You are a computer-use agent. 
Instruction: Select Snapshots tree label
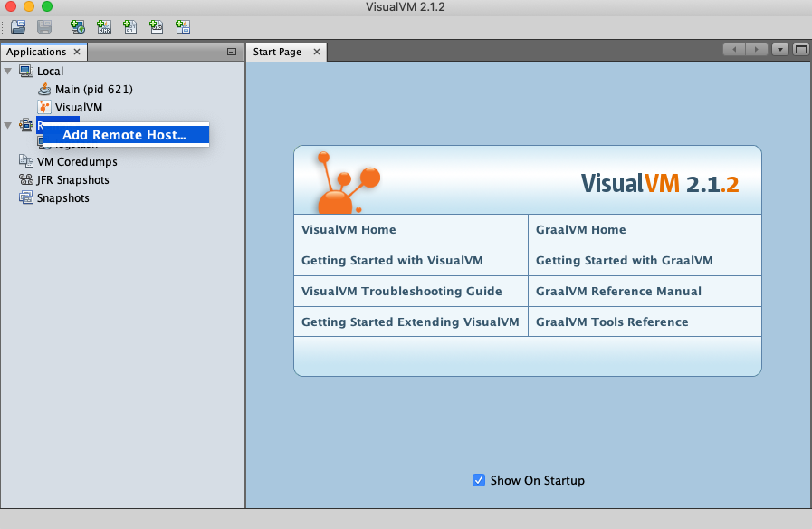[x=63, y=197]
